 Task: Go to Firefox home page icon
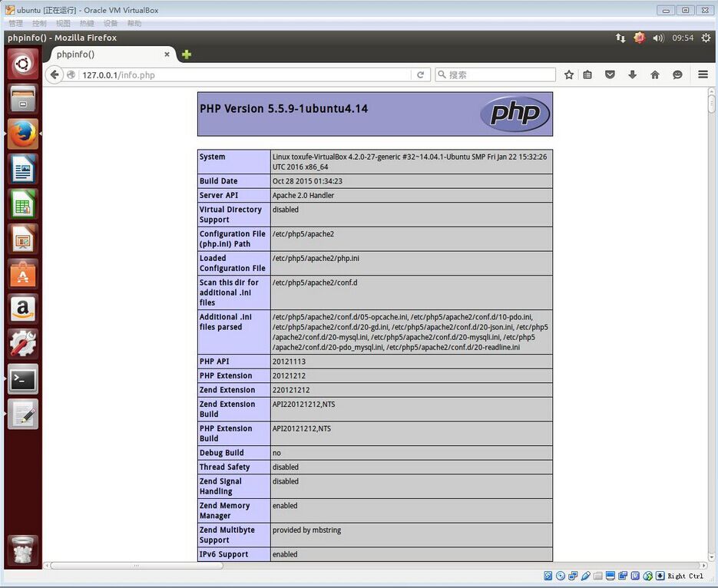coord(655,74)
